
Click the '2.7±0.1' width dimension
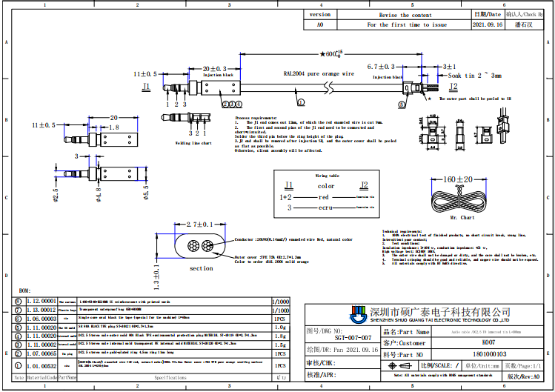click(199, 225)
